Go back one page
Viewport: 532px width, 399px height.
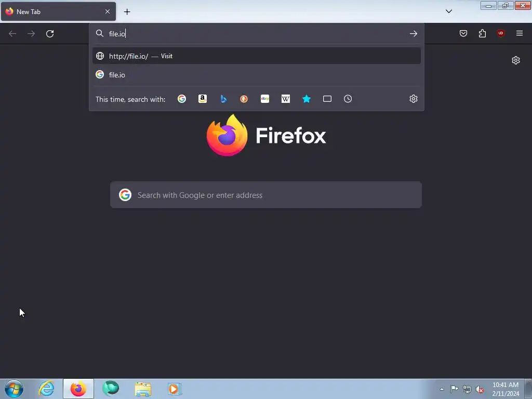click(x=12, y=34)
